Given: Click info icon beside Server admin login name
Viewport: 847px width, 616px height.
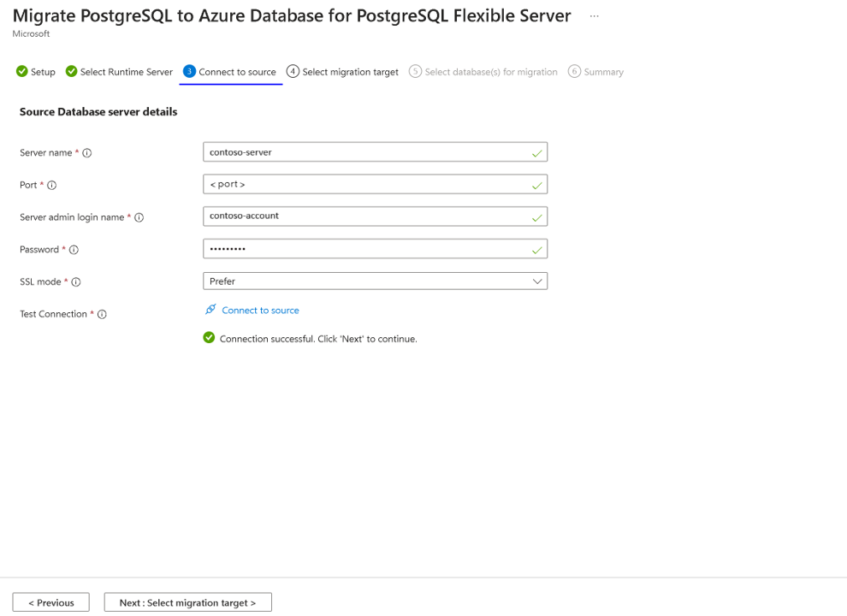Looking at the screenshot, I should tap(139, 218).
